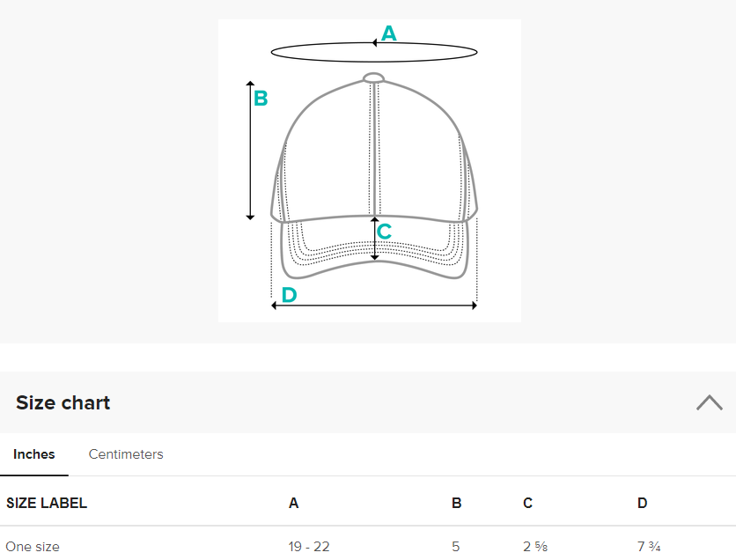Click the teal letter B label
This screenshot has width=736, height=560.
(x=261, y=99)
